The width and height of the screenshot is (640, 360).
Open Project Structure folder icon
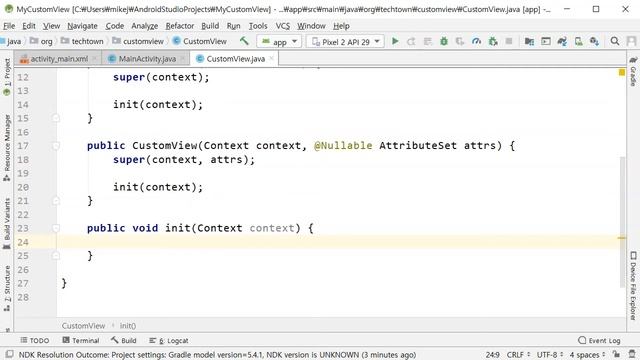click(529, 41)
